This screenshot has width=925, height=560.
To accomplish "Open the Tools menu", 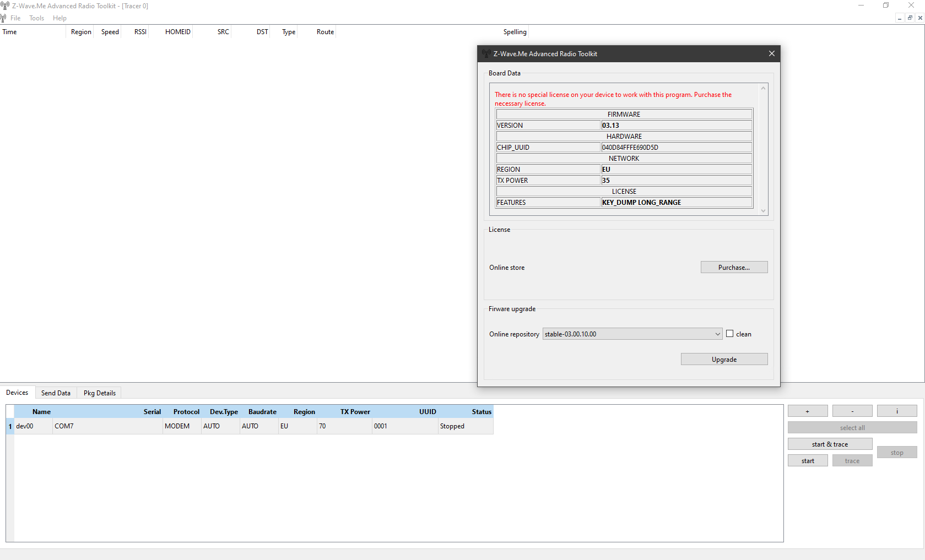I will point(37,18).
